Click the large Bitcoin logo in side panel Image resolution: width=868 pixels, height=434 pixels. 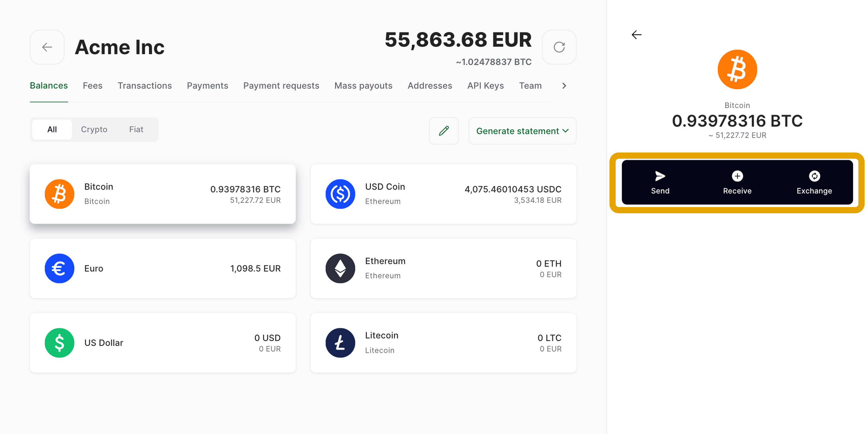click(x=737, y=69)
